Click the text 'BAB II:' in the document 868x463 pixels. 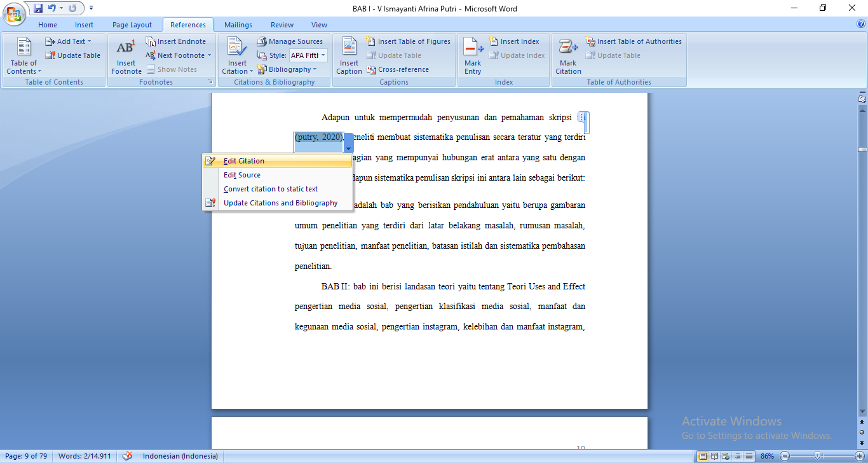pyautogui.click(x=336, y=286)
